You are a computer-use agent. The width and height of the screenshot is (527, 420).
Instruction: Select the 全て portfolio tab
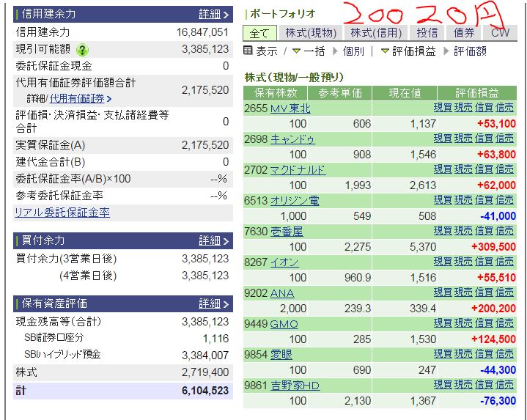point(259,33)
